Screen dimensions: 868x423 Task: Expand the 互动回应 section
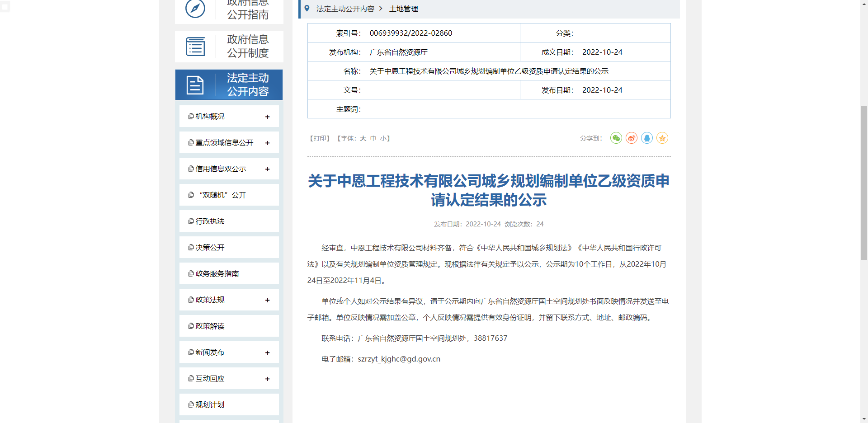click(268, 378)
